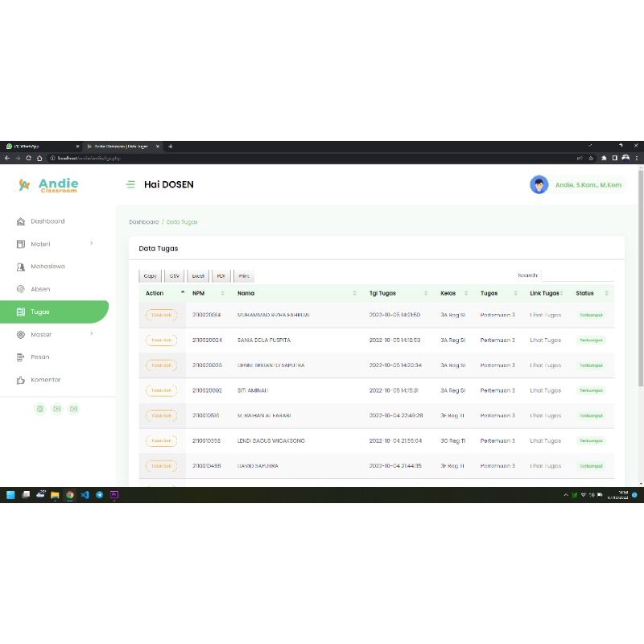Screen dimensions: 644x644
Task: Focus the Search input field
Action: tap(577, 275)
